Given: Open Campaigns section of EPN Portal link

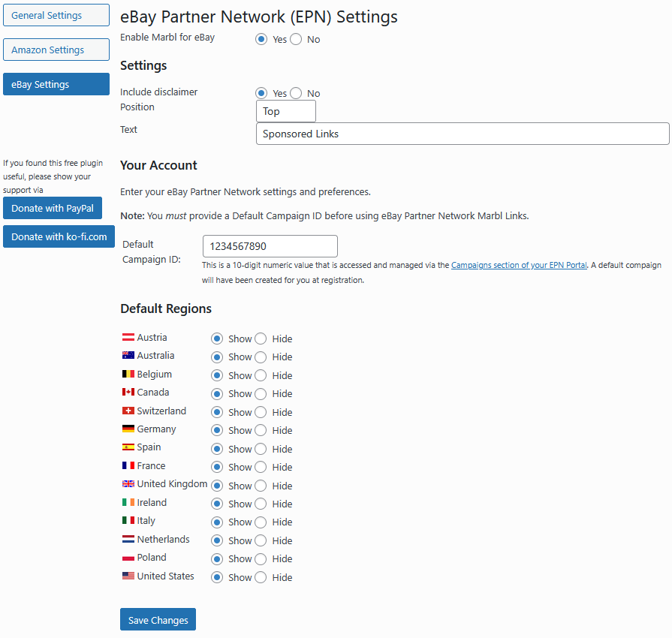Looking at the screenshot, I should click(x=519, y=265).
